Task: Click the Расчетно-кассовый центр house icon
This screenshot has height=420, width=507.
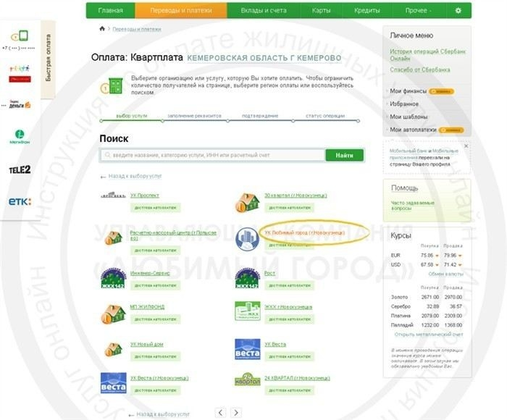Action: tap(113, 238)
